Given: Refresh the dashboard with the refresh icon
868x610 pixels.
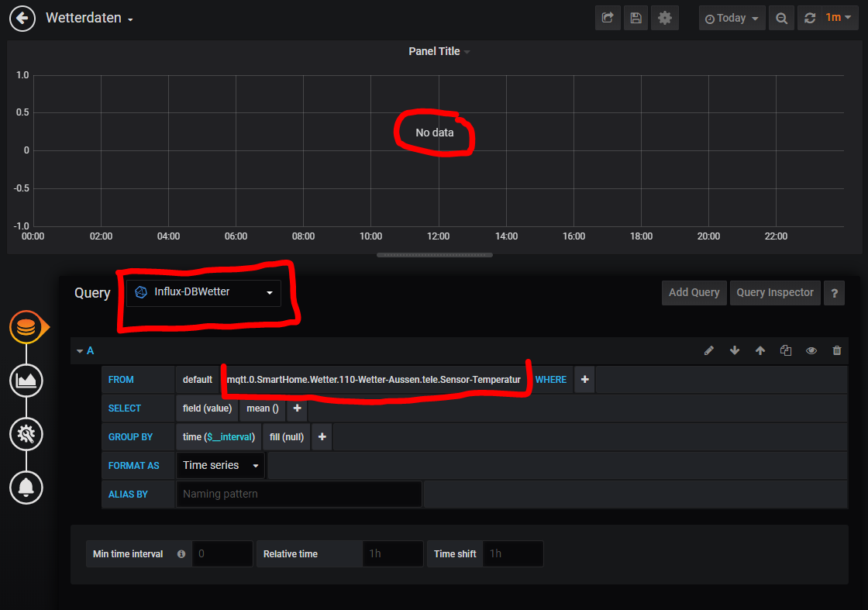Looking at the screenshot, I should 810,19.
